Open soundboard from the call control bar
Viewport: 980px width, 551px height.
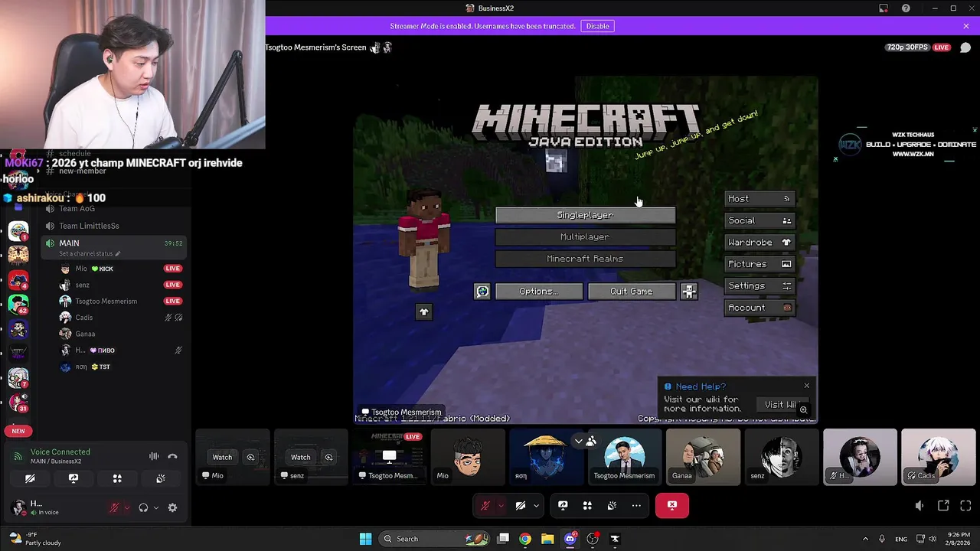point(612,505)
